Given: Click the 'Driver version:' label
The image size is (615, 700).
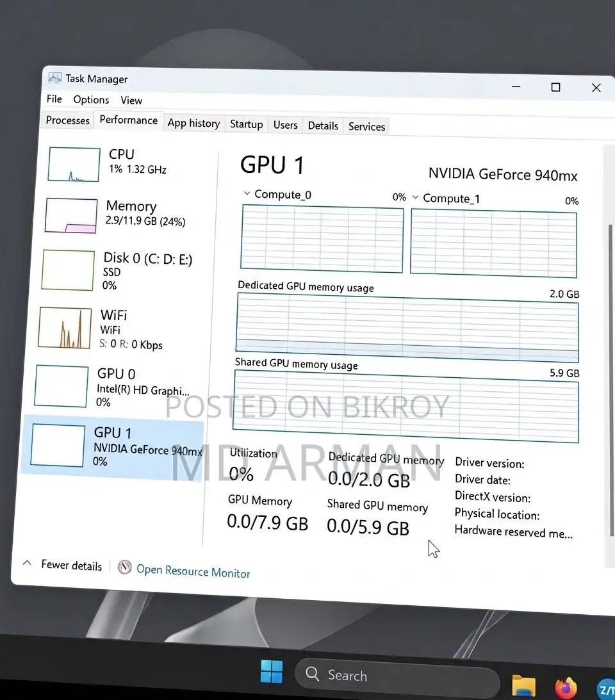Looking at the screenshot, I should pyautogui.click(x=489, y=463).
